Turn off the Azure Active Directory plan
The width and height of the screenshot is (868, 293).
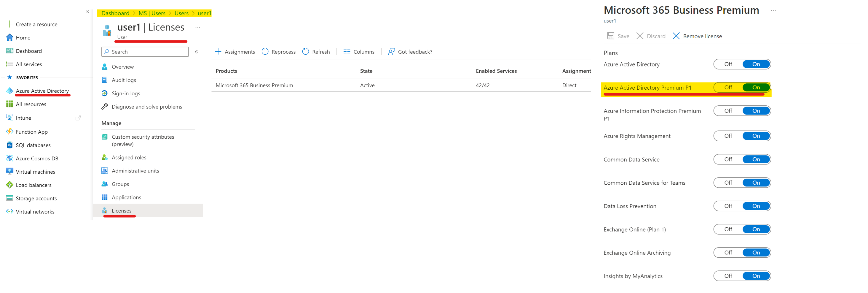click(x=728, y=64)
